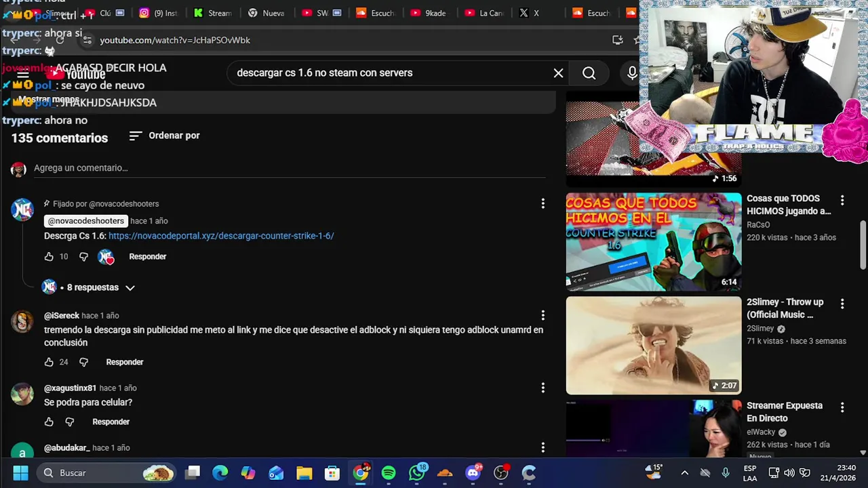
Task: Open @xagustinx81 username link
Action: point(70,388)
